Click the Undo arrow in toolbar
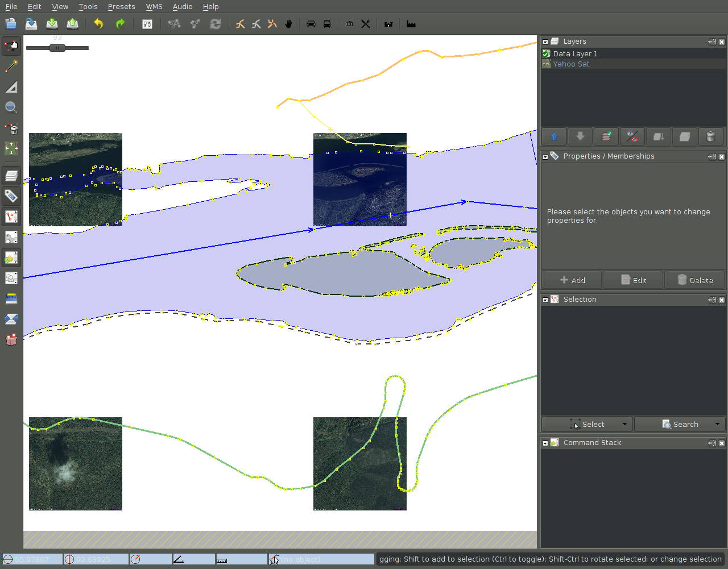This screenshot has height=569, width=728. click(x=98, y=24)
